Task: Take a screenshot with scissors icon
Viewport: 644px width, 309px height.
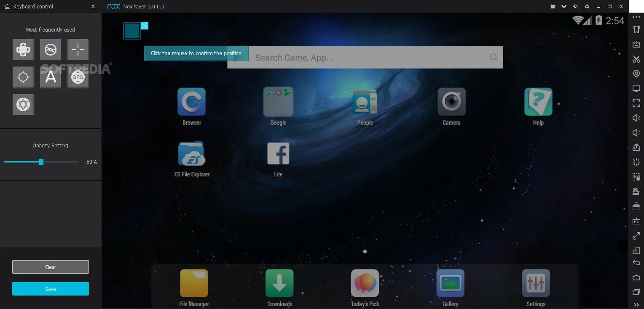Action: pos(636,59)
